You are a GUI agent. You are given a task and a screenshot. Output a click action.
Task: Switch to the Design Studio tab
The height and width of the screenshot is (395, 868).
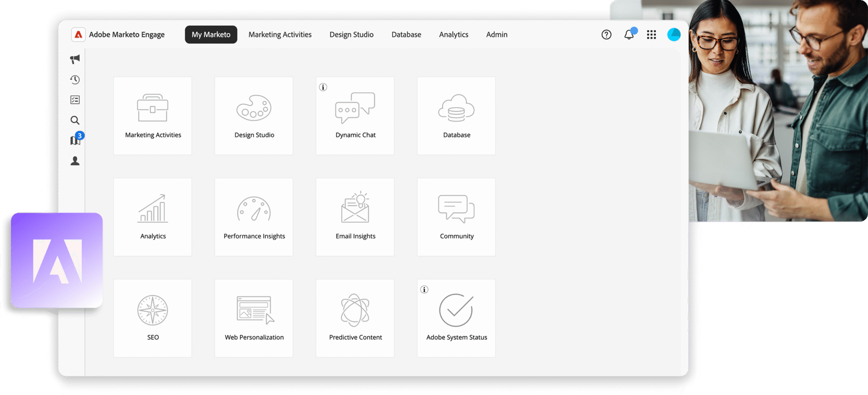pyautogui.click(x=351, y=35)
